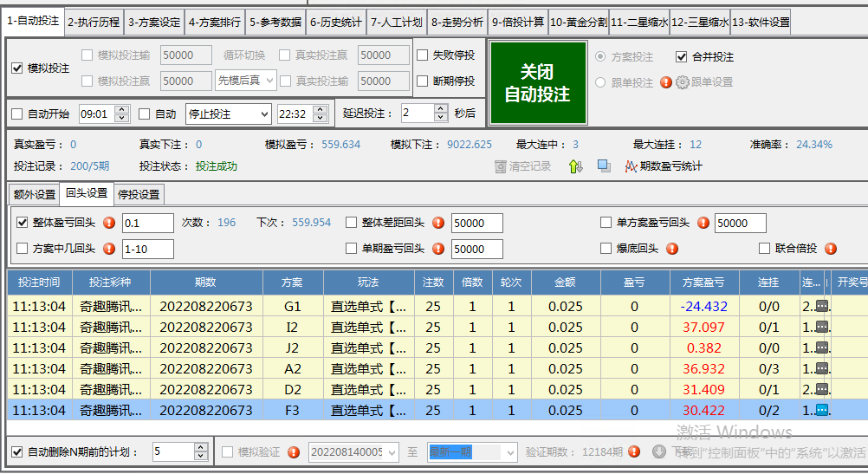Click 连挂 column header
The width and height of the screenshot is (868, 474).
[769, 282]
